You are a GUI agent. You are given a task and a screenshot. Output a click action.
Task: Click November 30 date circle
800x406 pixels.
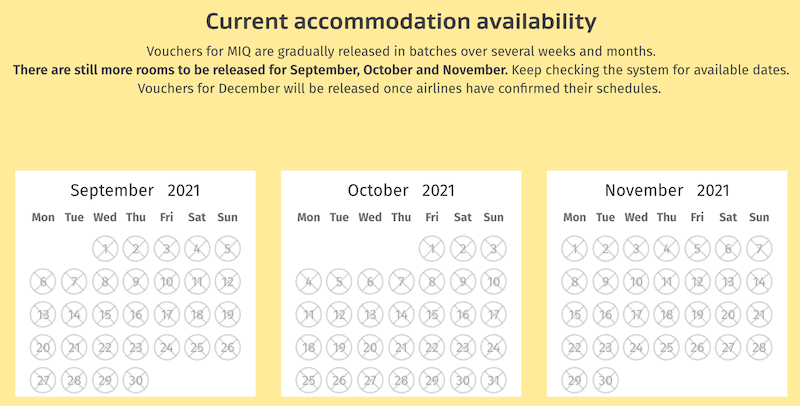606,381
